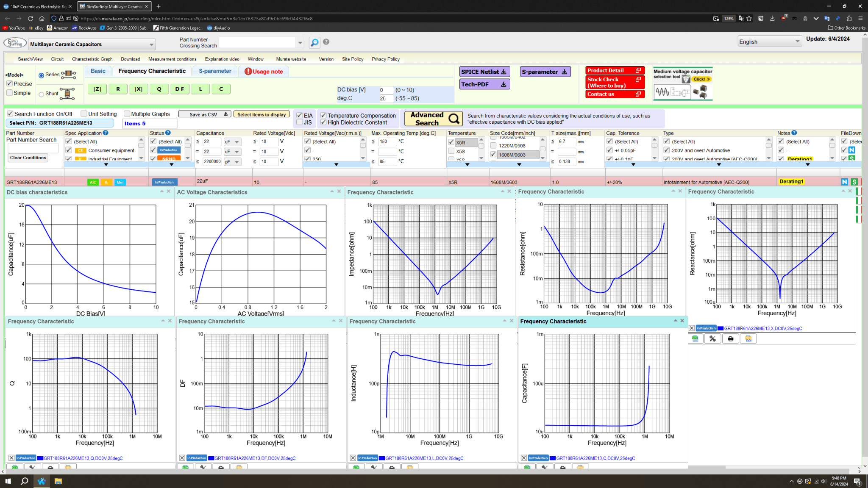Go to browser home icon
The width and height of the screenshot is (868, 488).
[x=42, y=18]
